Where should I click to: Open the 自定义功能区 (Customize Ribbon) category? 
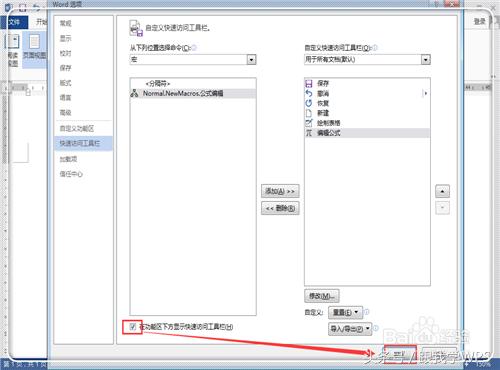[77, 128]
